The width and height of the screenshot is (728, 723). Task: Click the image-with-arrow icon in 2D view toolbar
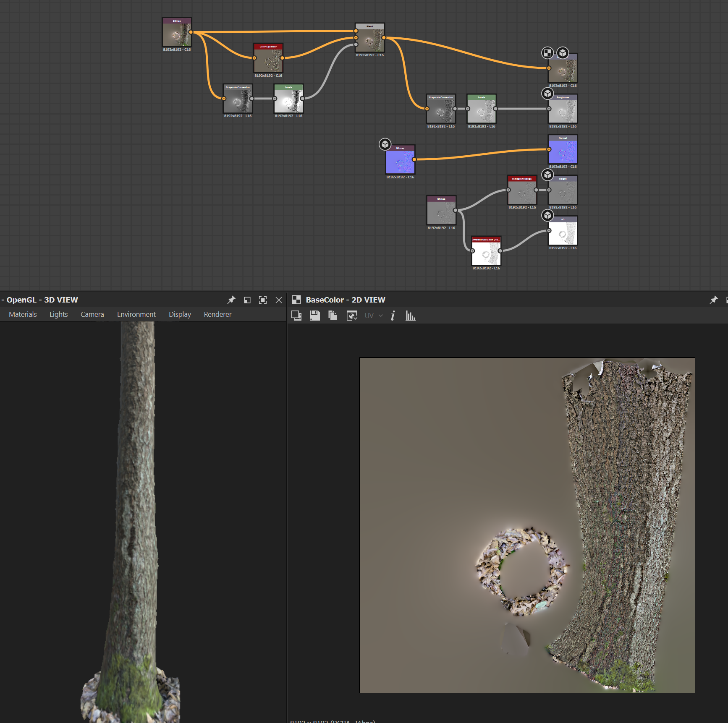point(352,316)
